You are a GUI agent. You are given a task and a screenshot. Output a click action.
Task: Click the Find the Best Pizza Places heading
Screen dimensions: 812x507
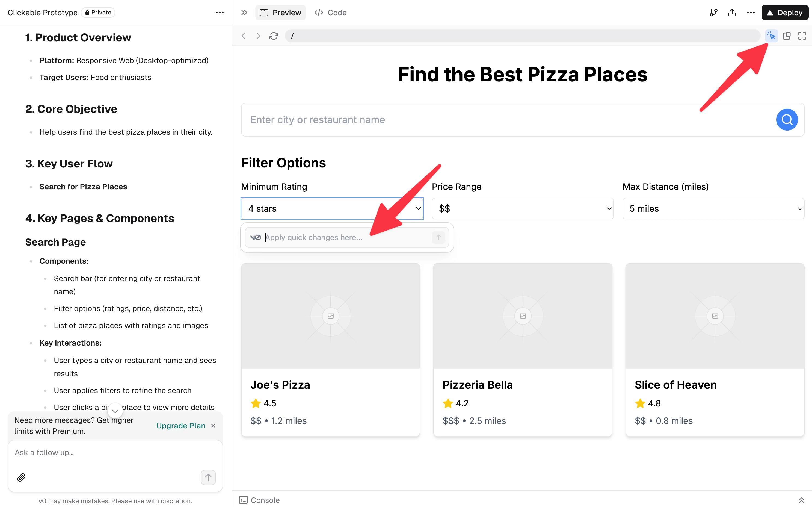523,74
